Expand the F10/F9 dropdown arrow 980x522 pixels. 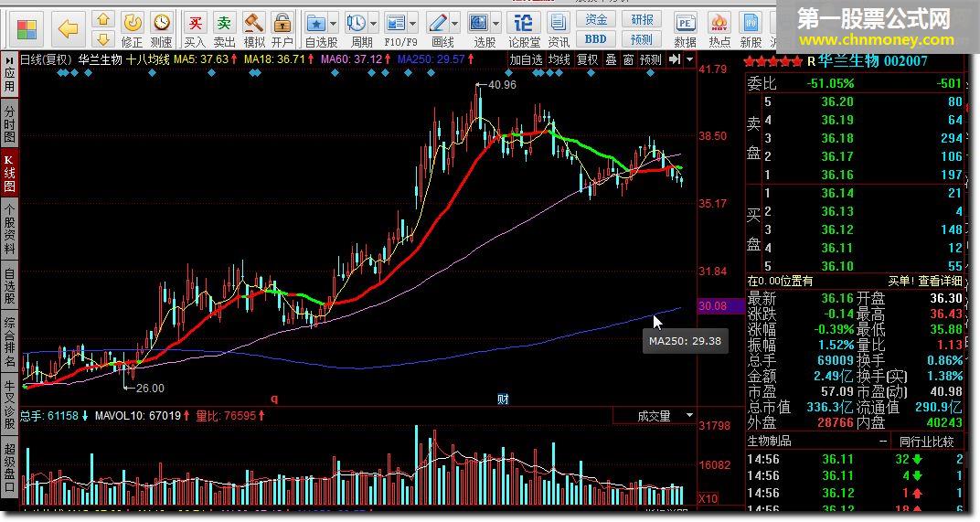click(x=413, y=24)
